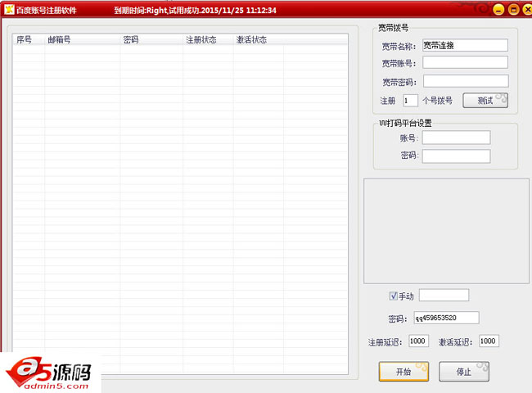Click the UU打码平台 账号 field

tap(457, 138)
